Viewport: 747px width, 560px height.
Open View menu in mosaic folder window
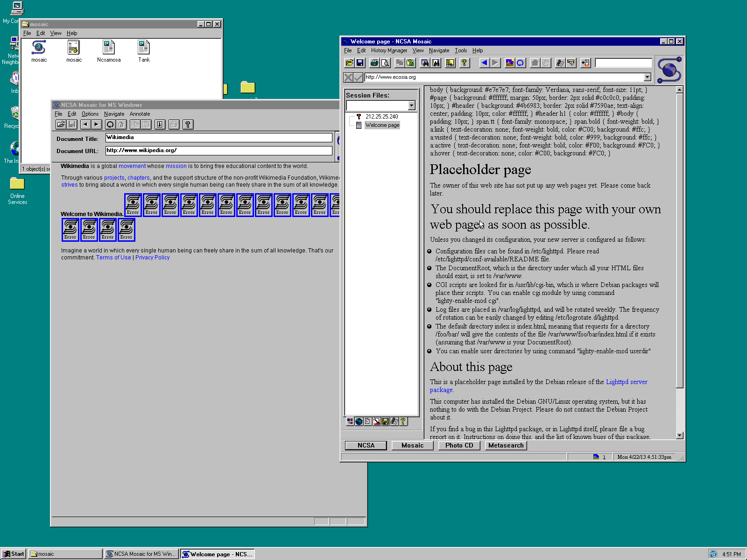(x=56, y=33)
